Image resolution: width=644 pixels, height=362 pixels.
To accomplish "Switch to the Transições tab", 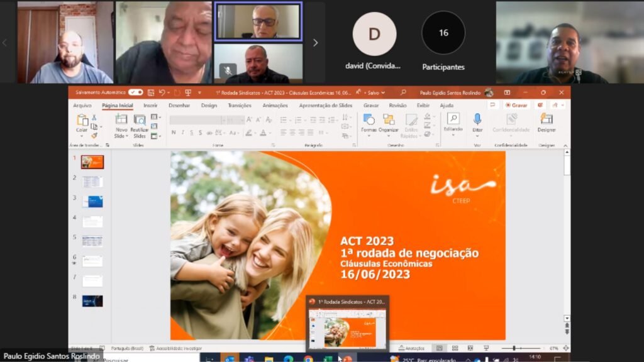I will click(239, 106).
